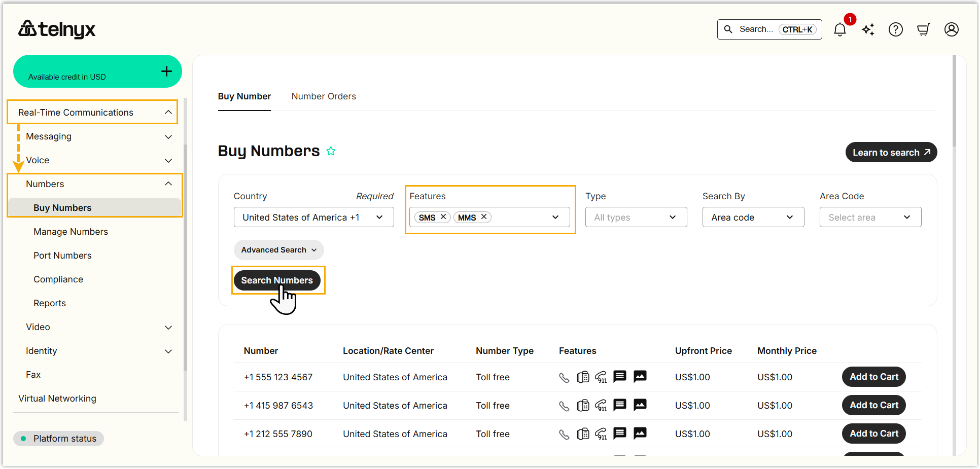Viewport: 980px width, 469px height.
Task: Add +1 555 123 4567 to cart
Action: (873, 377)
